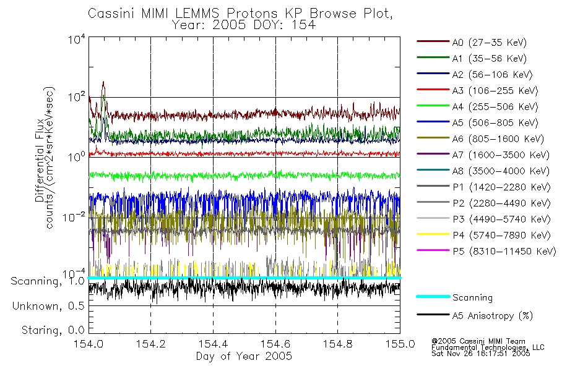Viewport: 588px width, 371px height.
Task: Click the @2005 Cassini MIMI Team credit
Action: coord(478,341)
